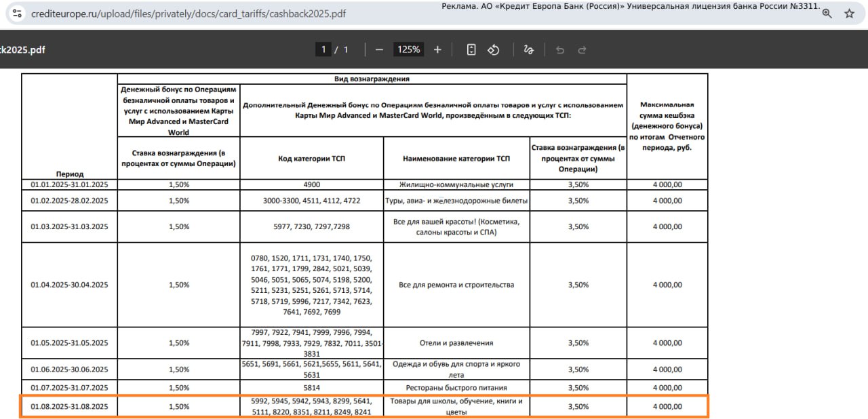The height and width of the screenshot is (419, 868).
Task: Click the April category codes list starting with 0780
Action: click(x=312, y=285)
